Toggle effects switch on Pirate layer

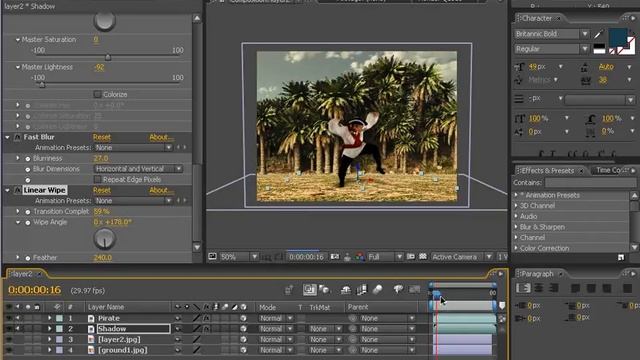point(207,318)
